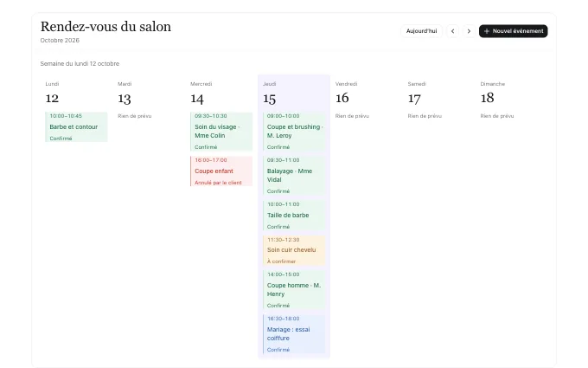
Task: Click the Rien de prévu text under Samedi
Action: click(x=425, y=116)
